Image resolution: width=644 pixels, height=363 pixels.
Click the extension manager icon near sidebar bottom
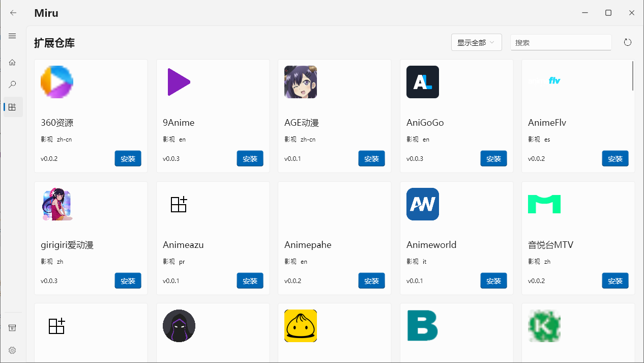(x=12, y=327)
